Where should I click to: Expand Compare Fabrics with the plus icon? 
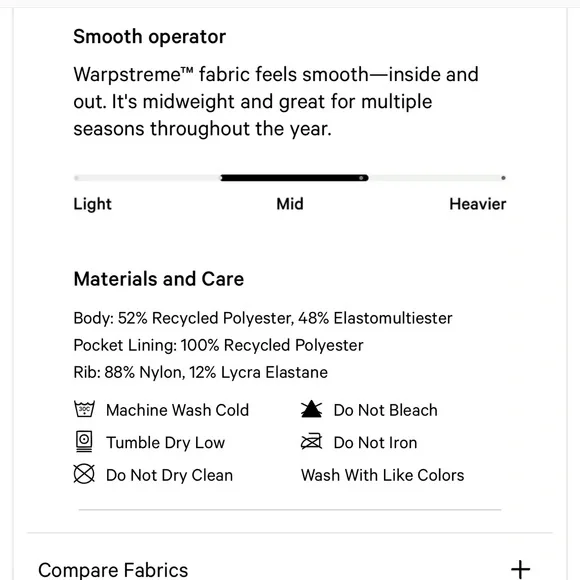[x=520, y=569]
